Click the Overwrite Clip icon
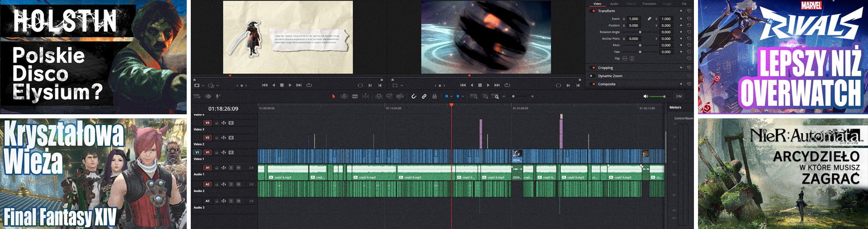Screen dimensions: 868x229 click(x=389, y=96)
